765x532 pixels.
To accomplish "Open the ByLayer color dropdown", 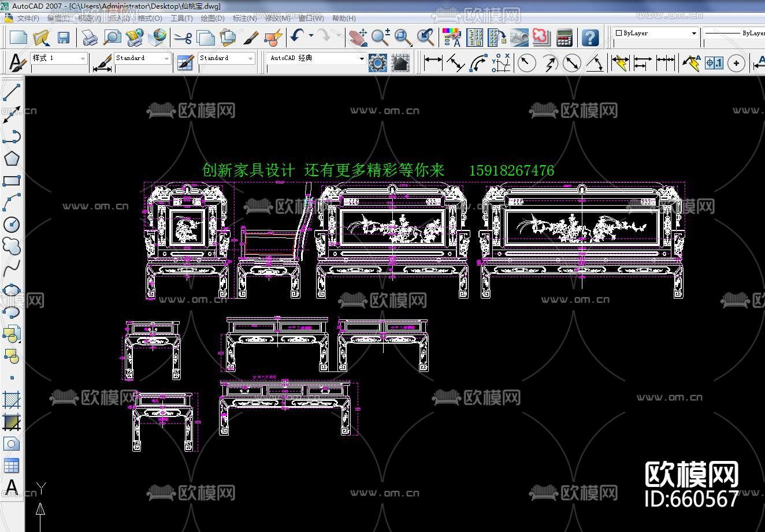I will pos(694,34).
